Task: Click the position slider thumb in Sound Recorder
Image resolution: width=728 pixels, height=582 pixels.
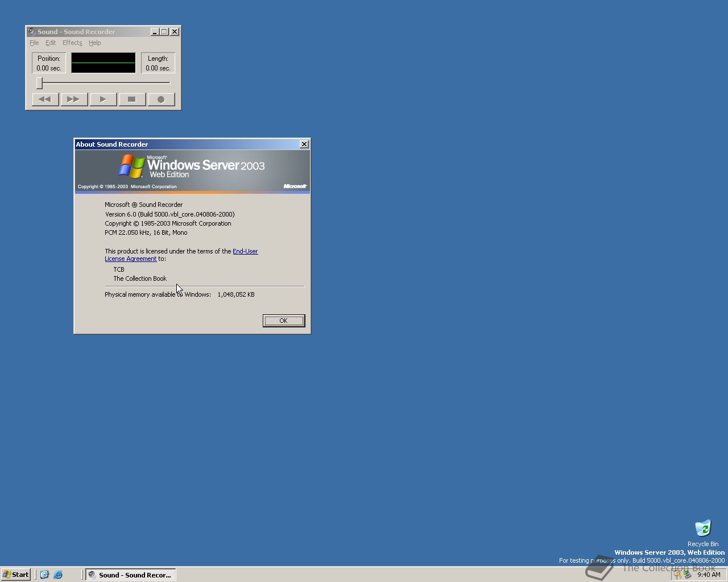Action: 39,83
